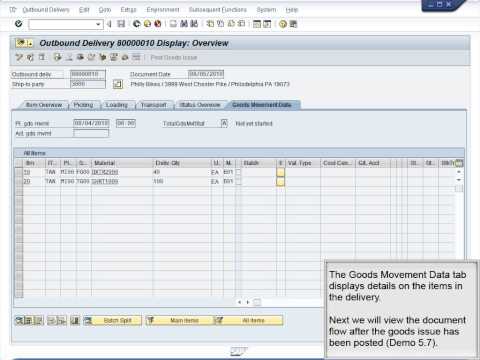Screen dimensions: 480x360
Task: Click the SAP menu icon at top-left
Action: pos(13,10)
